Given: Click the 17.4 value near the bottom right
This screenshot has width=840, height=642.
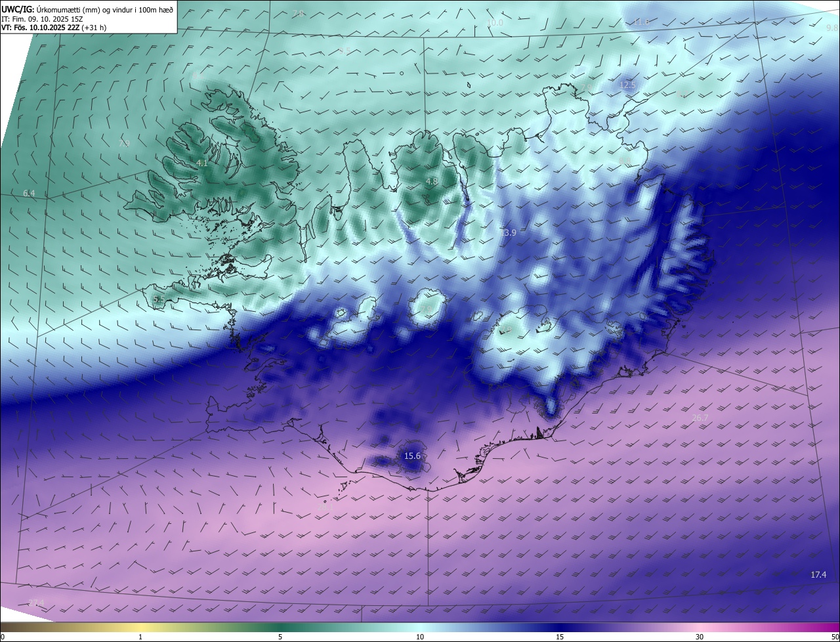Looking at the screenshot, I should coord(818,574).
